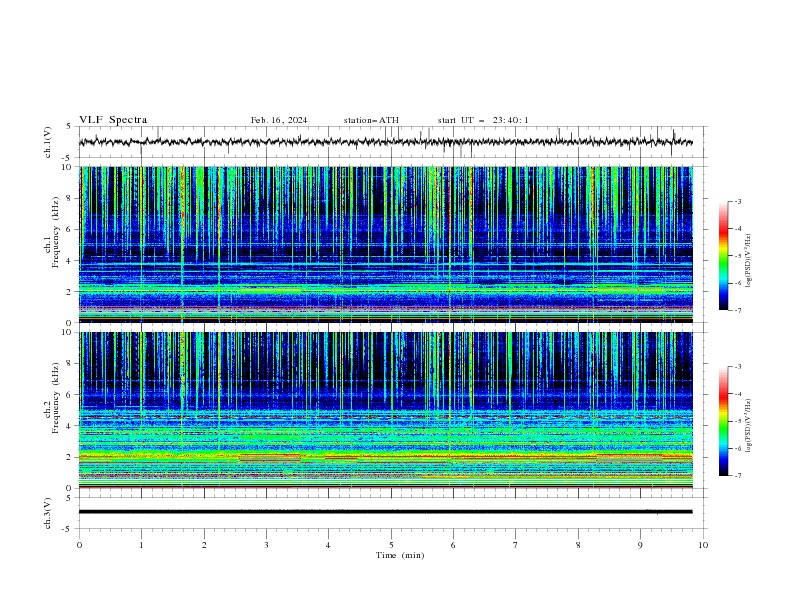792x612 pixels.
Task: Click the "station=ATH" label
Action: click(371, 120)
